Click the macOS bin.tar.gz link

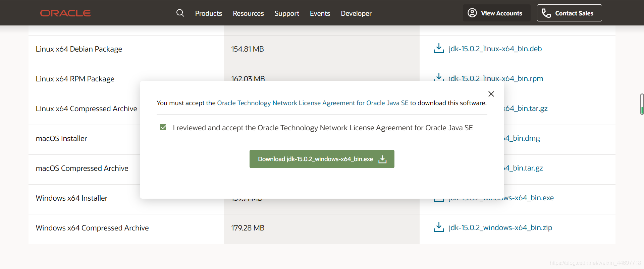pyautogui.click(x=523, y=168)
